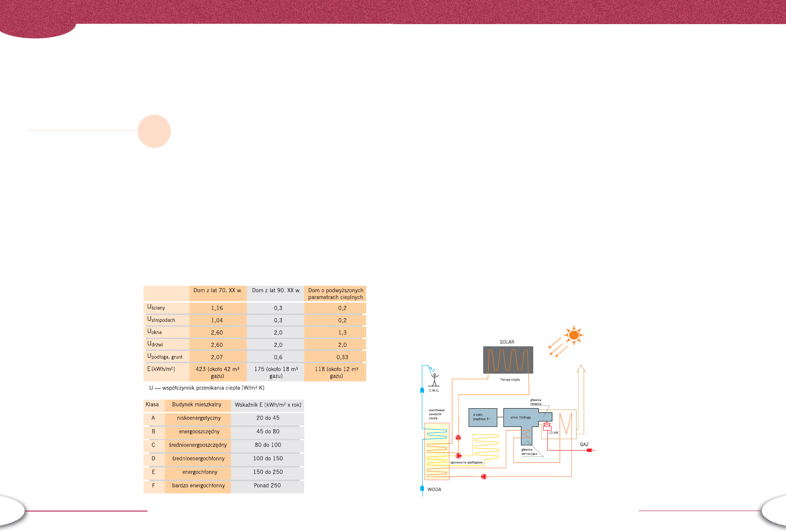Image resolution: width=786 pixels, height=532 pixels.
Task: Click the 'bardzo energochłonny' cell
Action: pos(199,486)
